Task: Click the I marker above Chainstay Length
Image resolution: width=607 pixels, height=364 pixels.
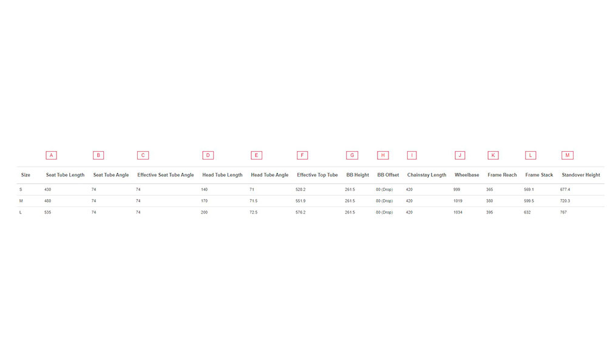Action: pyautogui.click(x=412, y=155)
